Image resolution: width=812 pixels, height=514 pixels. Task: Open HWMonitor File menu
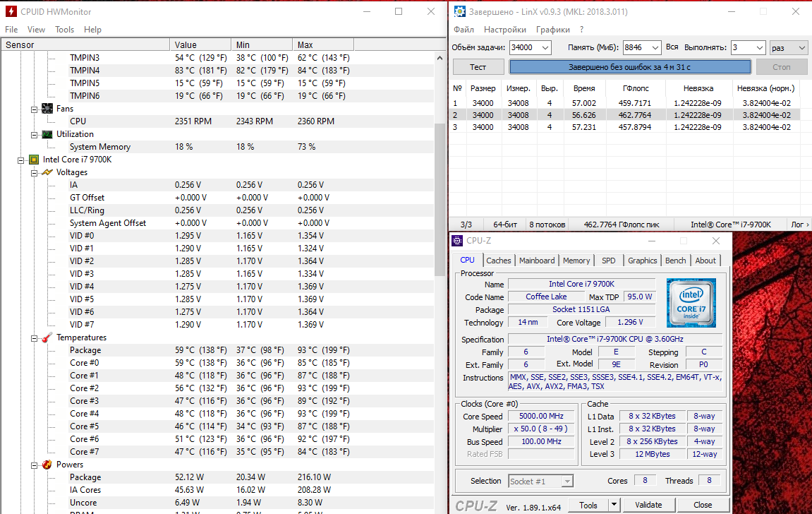11,30
